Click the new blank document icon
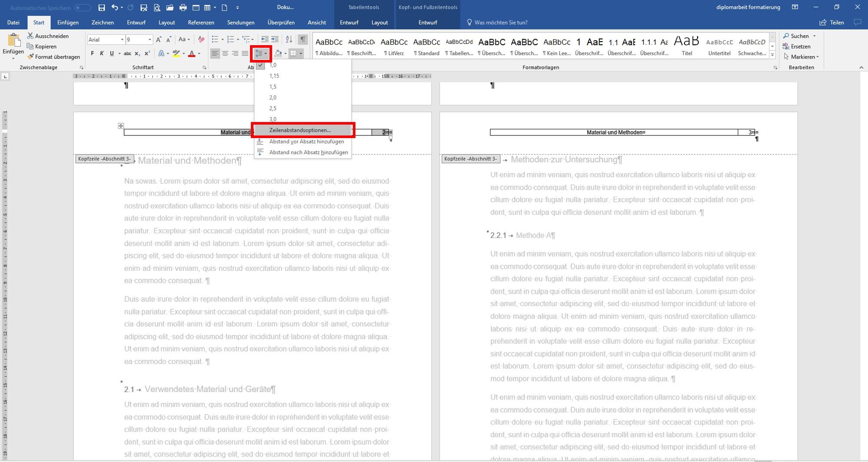The height and width of the screenshot is (462, 868). pyautogui.click(x=224, y=7)
